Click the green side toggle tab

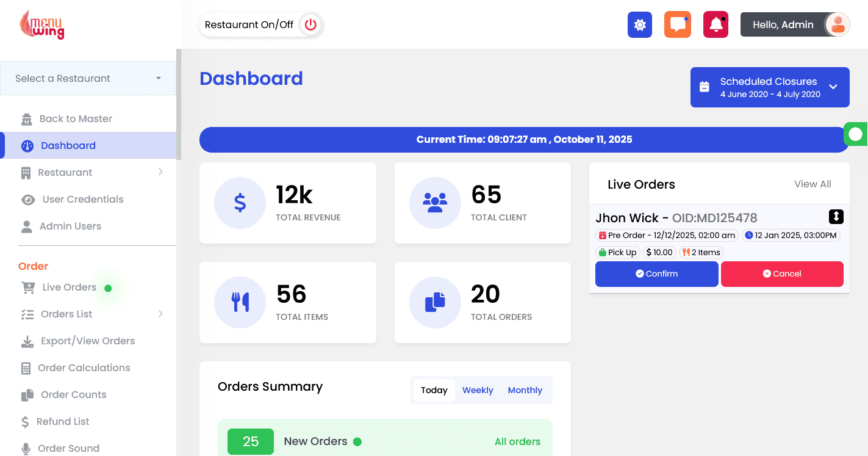pyautogui.click(x=856, y=134)
